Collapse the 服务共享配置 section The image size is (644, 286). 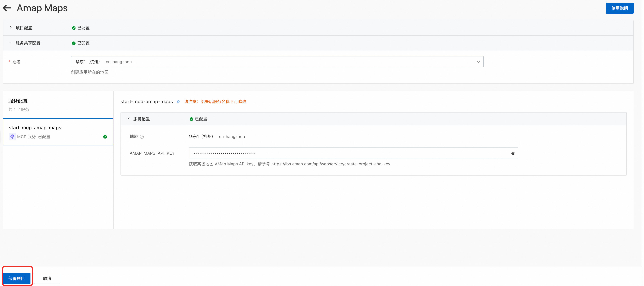(x=11, y=43)
